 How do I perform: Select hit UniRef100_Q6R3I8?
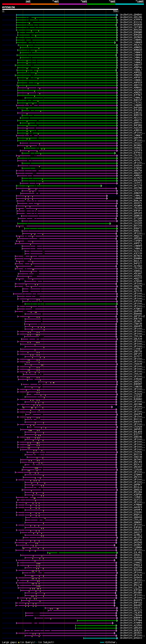131,85
